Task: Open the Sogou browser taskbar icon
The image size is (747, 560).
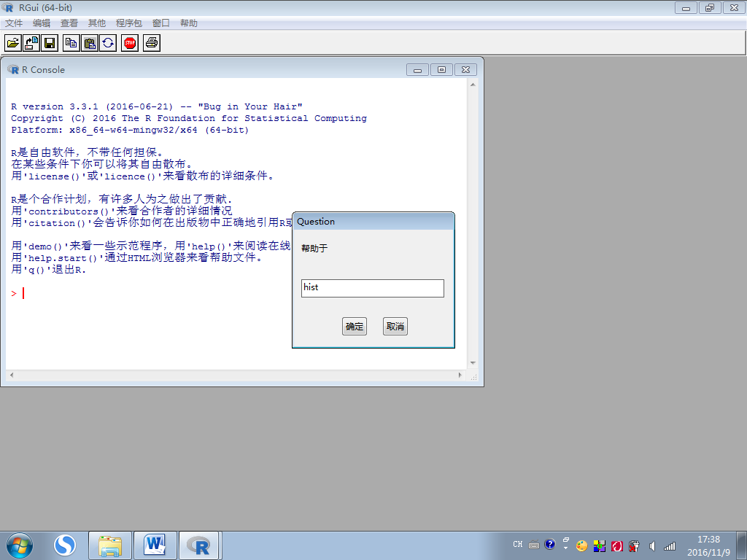Action: coord(65,545)
